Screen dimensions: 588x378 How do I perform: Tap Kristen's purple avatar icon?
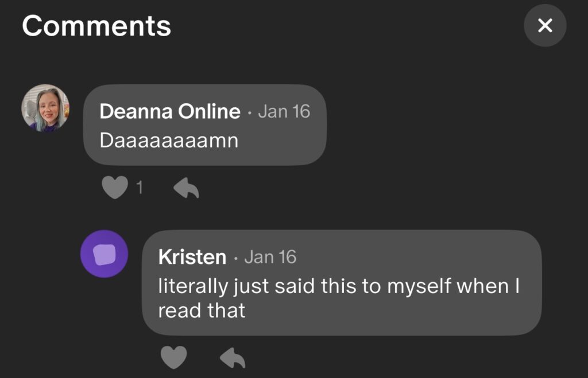click(x=105, y=254)
